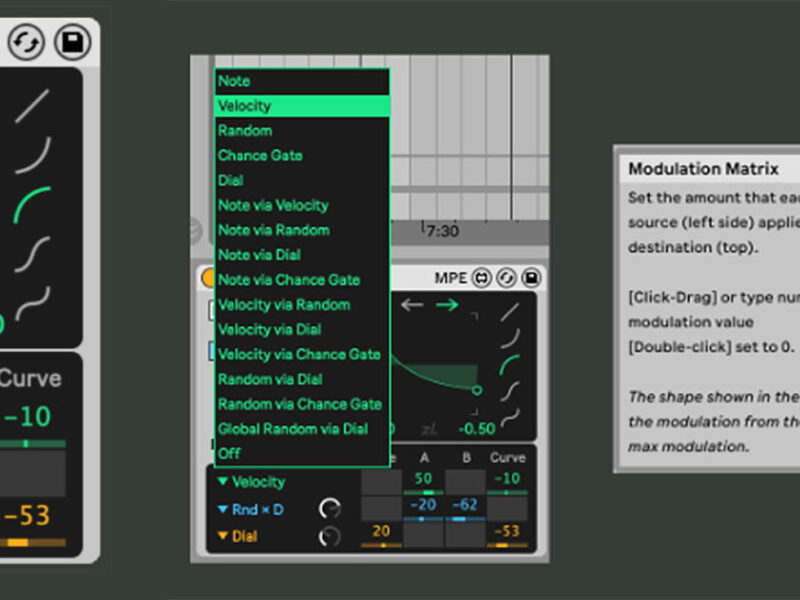Click the Rnd × D row knob
Viewport: 800px width, 600px height.
click(329, 509)
